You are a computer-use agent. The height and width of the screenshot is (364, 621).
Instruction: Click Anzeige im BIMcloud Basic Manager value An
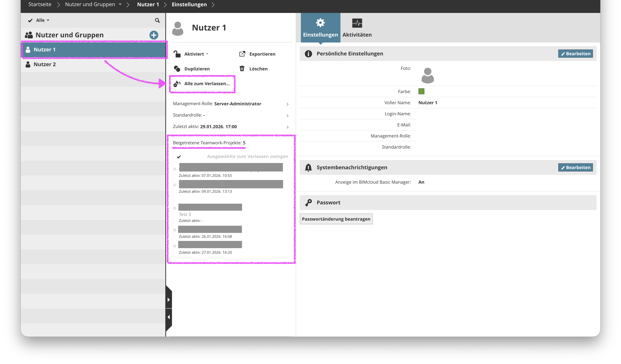(x=421, y=182)
